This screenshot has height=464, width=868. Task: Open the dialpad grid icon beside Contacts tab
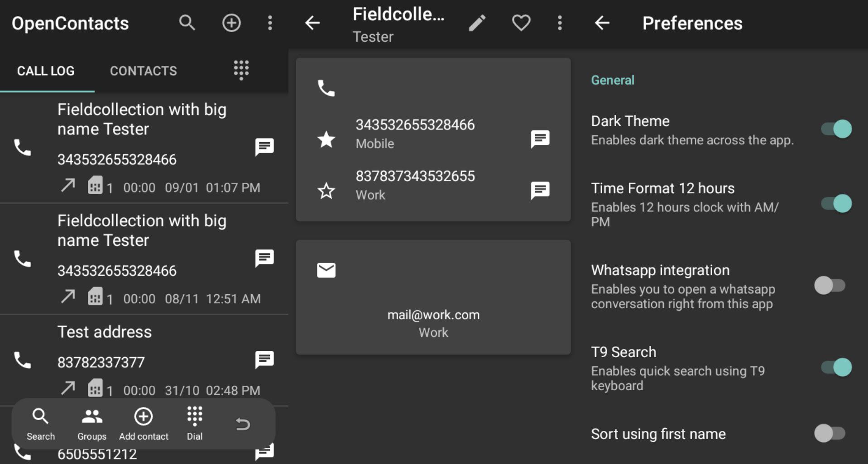coord(241,70)
